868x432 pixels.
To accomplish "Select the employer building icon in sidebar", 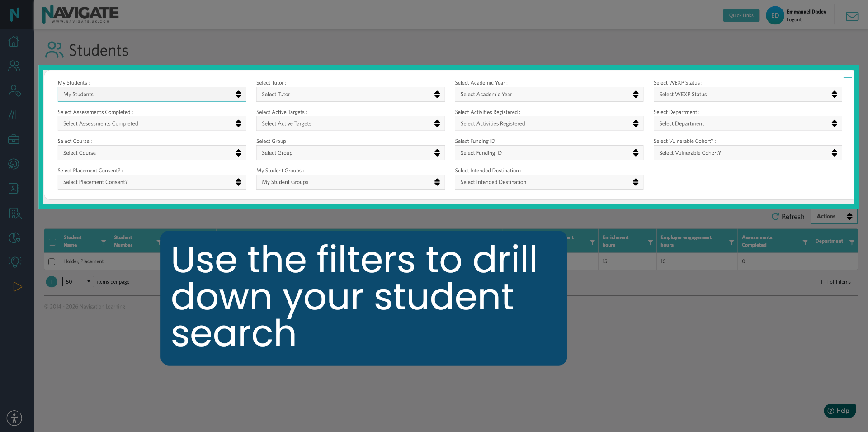I will point(14,213).
